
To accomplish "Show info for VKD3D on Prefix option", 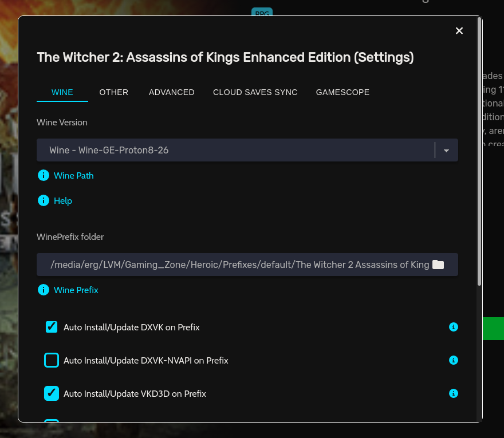I will tap(453, 393).
